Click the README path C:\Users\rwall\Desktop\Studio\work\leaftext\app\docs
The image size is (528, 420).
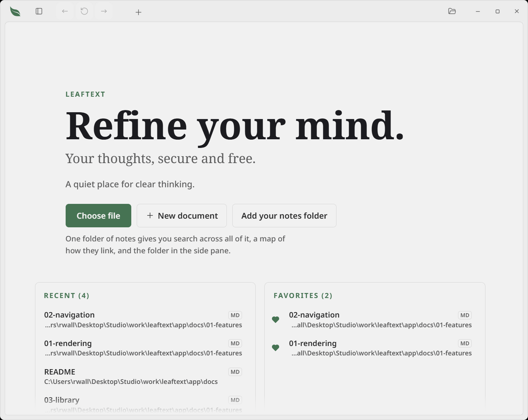click(x=131, y=382)
